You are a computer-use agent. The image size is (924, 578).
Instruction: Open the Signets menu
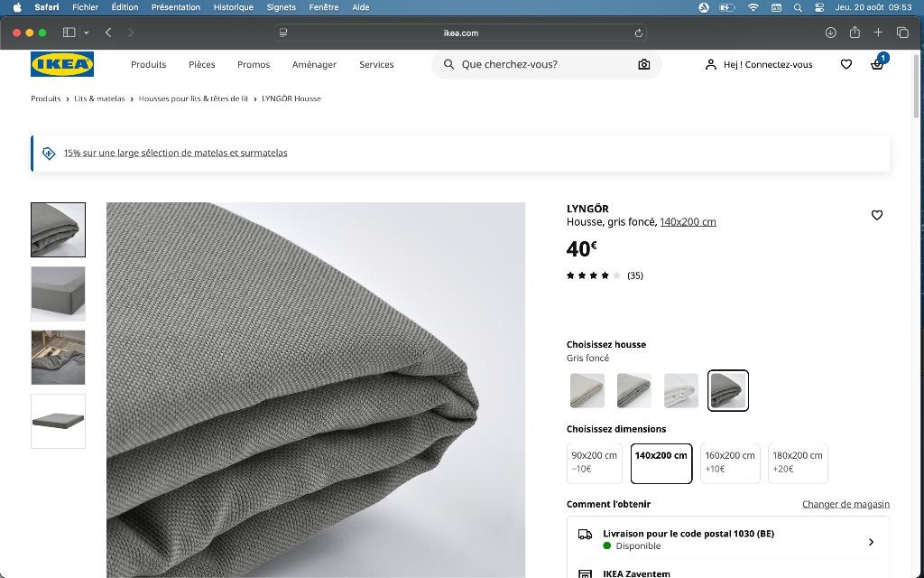(282, 7)
